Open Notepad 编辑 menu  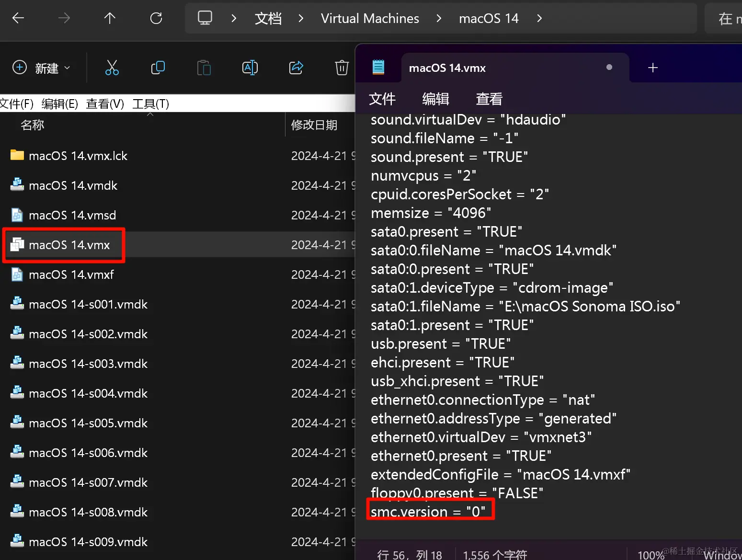tap(435, 99)
